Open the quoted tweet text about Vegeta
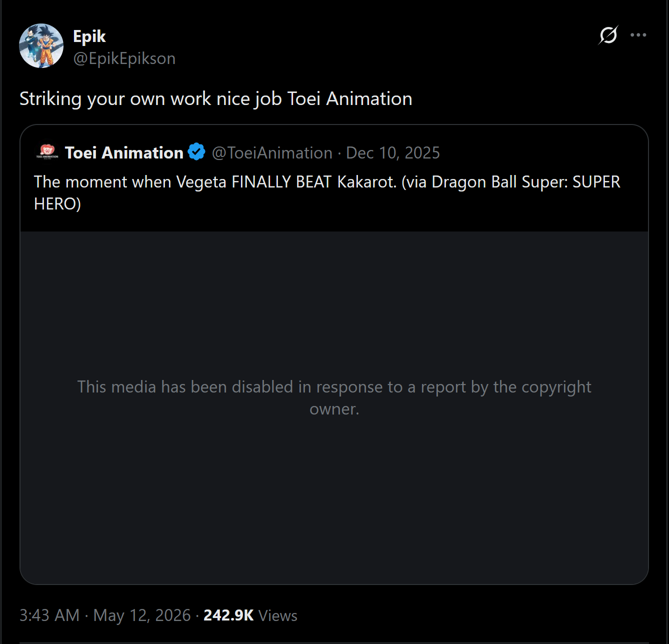Image resolution: width=669 pixels, height=644 pixels. pyautogui.click(x=327, y=192)
